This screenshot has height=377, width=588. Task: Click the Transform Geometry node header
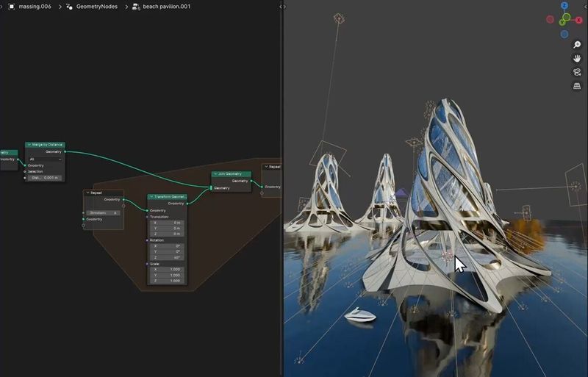click(x=168, y=196)
